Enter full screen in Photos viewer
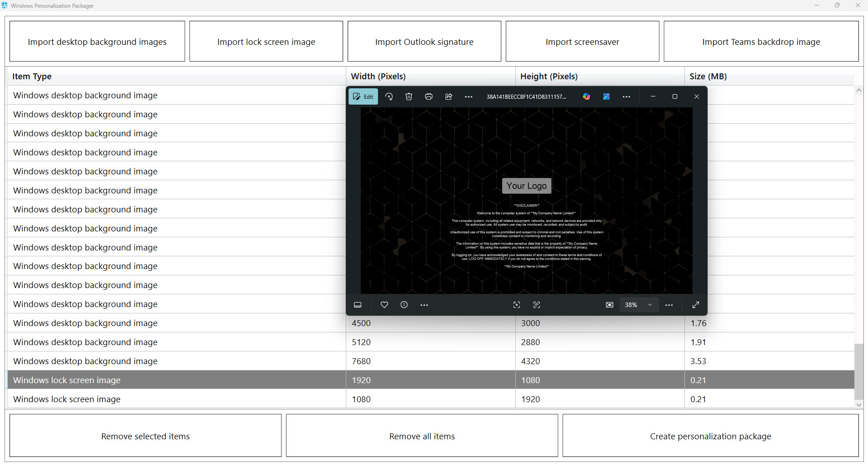 pos(696,305)
